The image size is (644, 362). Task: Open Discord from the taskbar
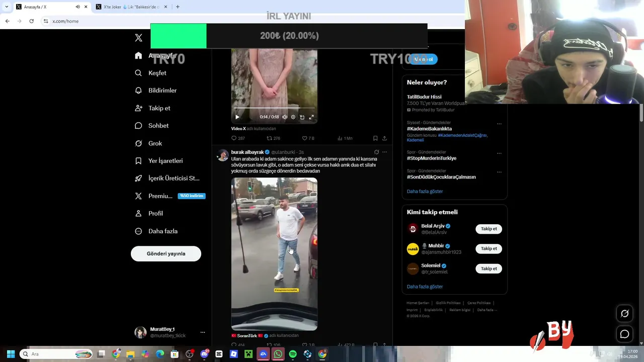204,354
